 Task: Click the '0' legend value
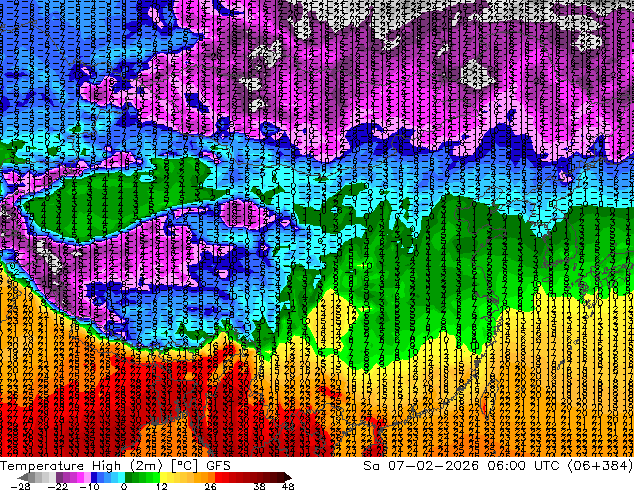[124, 486]
